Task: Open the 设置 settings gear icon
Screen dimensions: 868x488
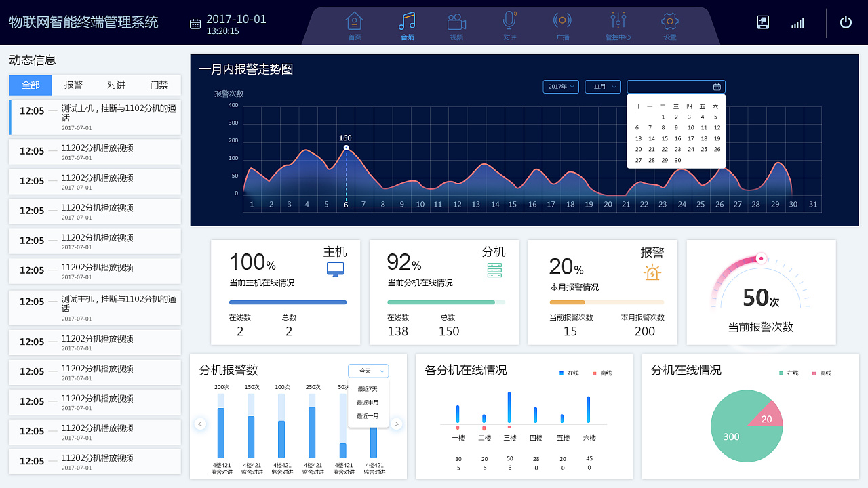Action: point(669,21)
